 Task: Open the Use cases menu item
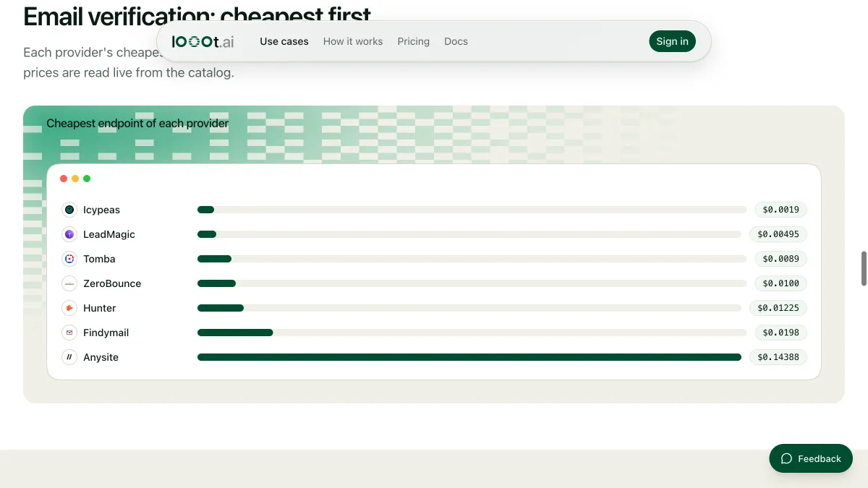click(x=284, y=41)
